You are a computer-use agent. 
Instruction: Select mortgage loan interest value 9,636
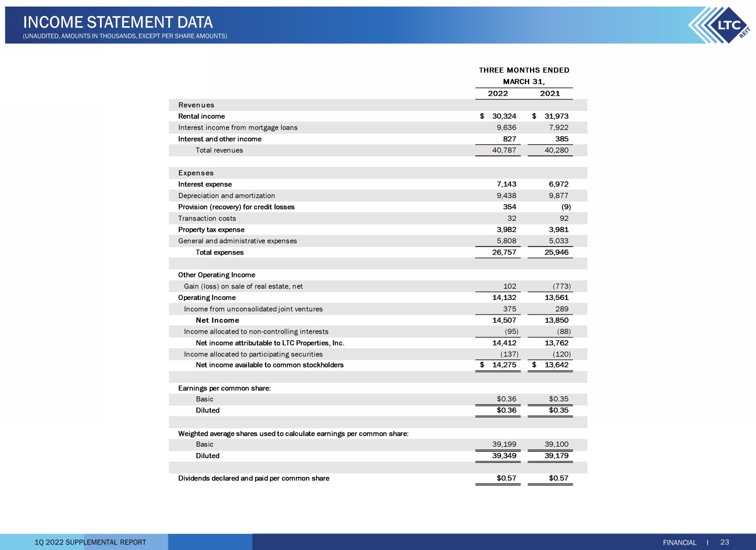point(507,128)
